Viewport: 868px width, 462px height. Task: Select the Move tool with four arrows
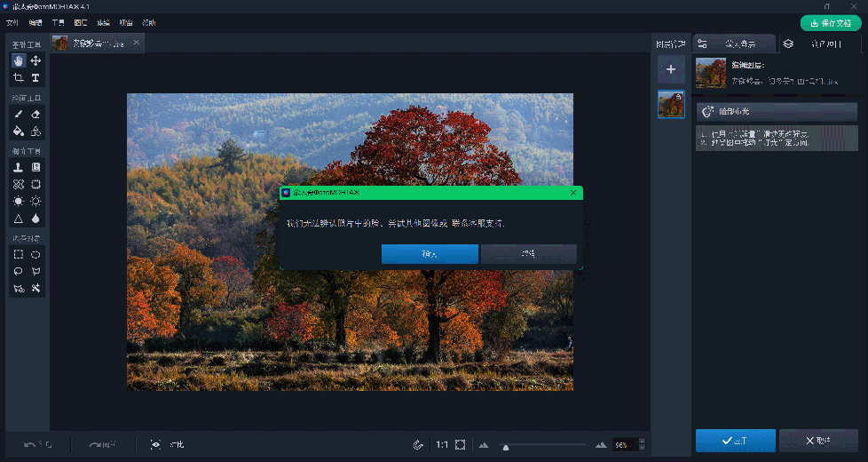[x=36, y=60]
